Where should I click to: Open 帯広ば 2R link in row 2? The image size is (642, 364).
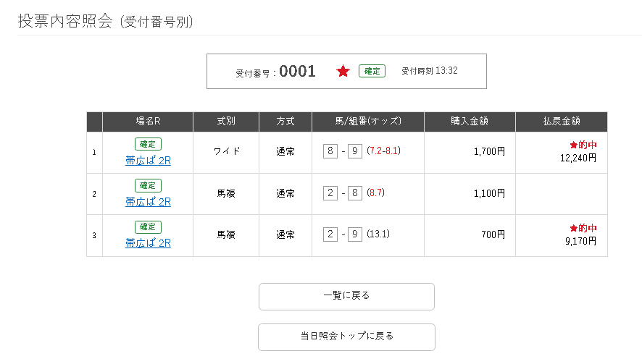(x=148, y=202)
